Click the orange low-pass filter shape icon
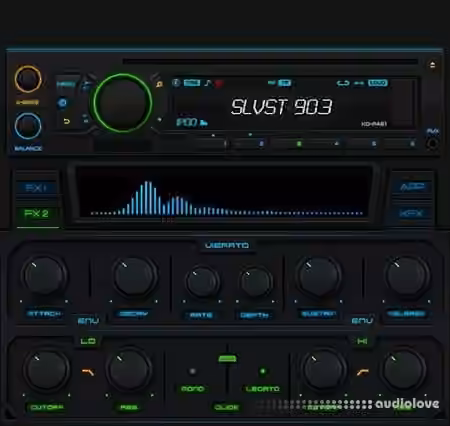450x426 pixels. click(x=88, y=372)
